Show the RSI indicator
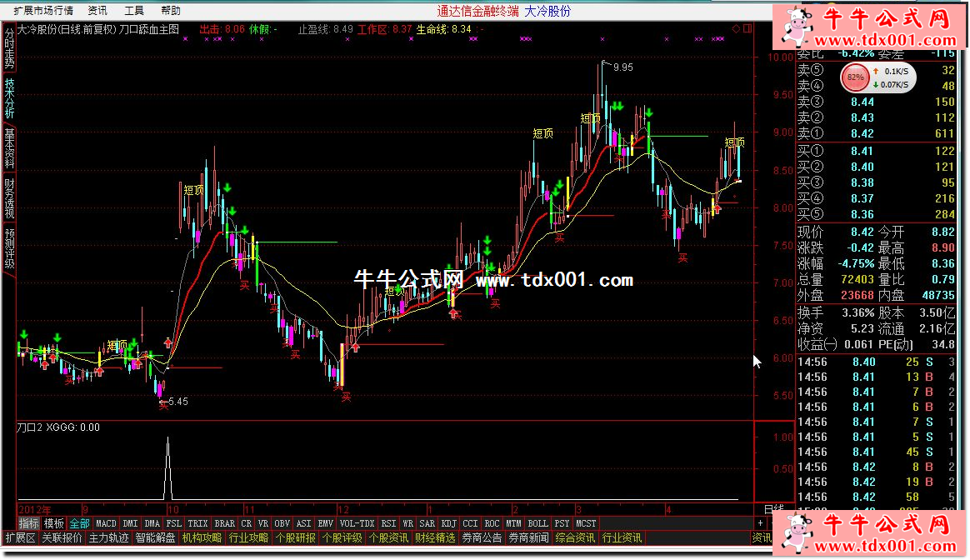Screen dimensions: 970x560 (x=387, y=523)
